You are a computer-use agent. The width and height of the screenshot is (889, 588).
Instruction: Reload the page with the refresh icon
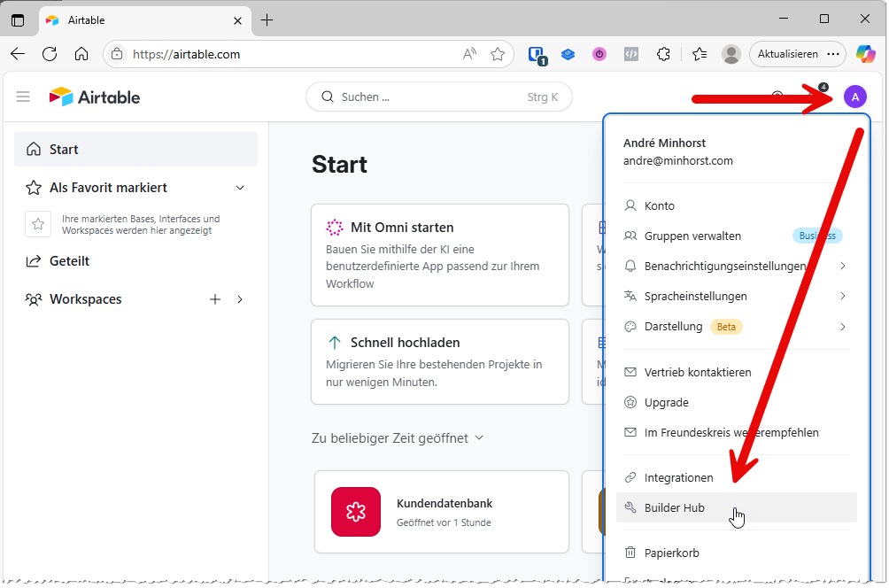click(50, 54)
